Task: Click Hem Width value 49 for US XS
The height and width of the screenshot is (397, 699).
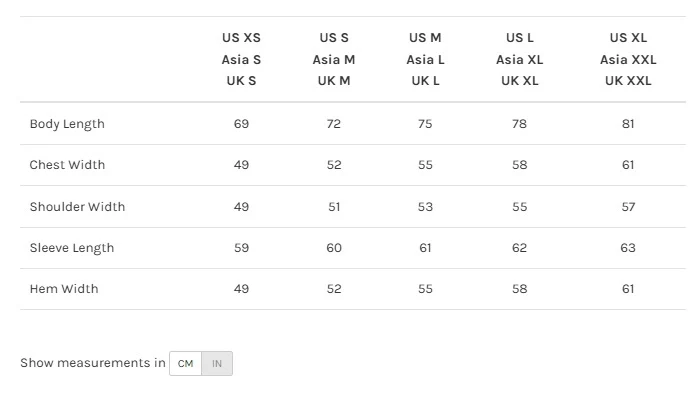Action: [241, 289]
